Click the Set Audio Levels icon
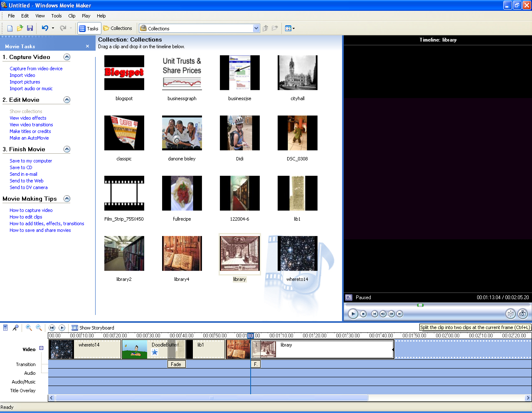The width and height of the screenshot is (532, 413). pos(5,328)
